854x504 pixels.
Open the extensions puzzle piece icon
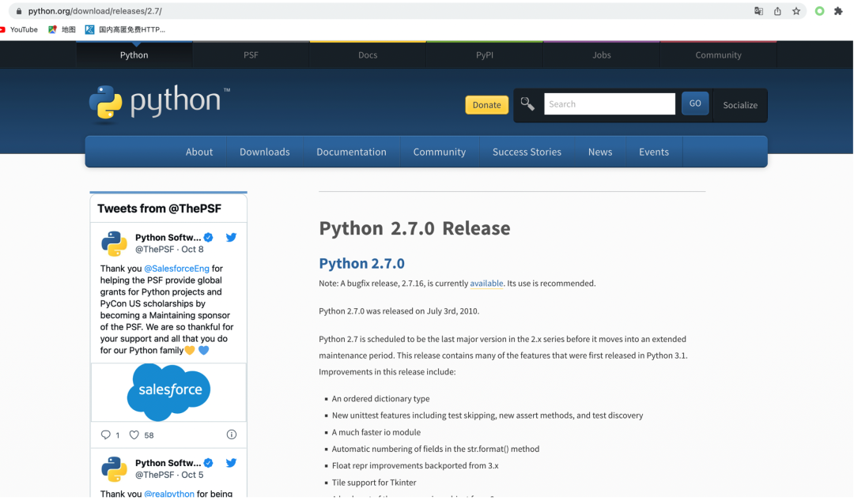coord(838,11)
